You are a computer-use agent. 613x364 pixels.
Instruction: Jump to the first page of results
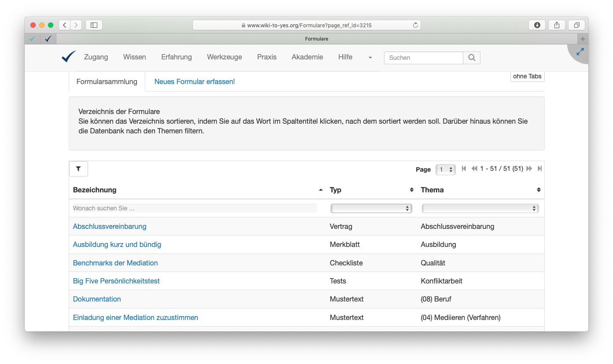tap(464, 169)
